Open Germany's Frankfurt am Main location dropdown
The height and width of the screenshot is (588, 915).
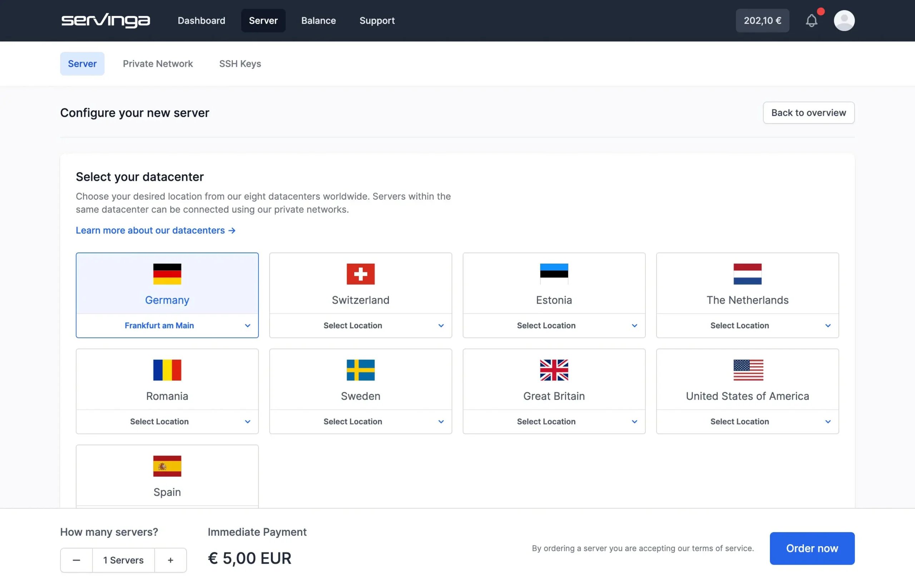tap(167, 326)
